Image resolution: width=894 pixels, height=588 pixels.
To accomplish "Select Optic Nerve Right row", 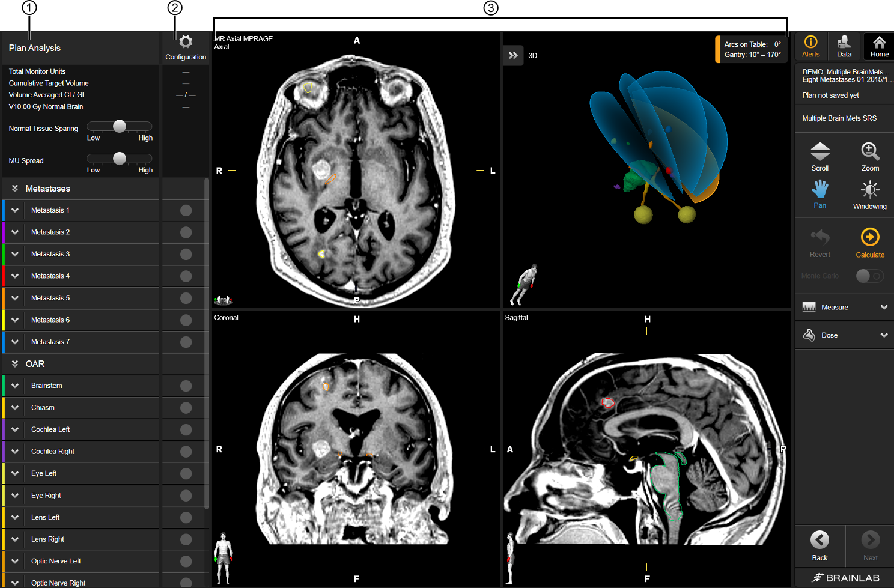I will (81, 581).
